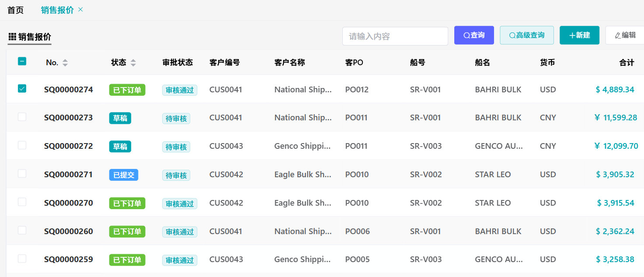Image resolution: width=644 pixels, height=277 pixels.
Task: Click the grid icon beside 销售报价 title
Action: click(x=12, y=36)
